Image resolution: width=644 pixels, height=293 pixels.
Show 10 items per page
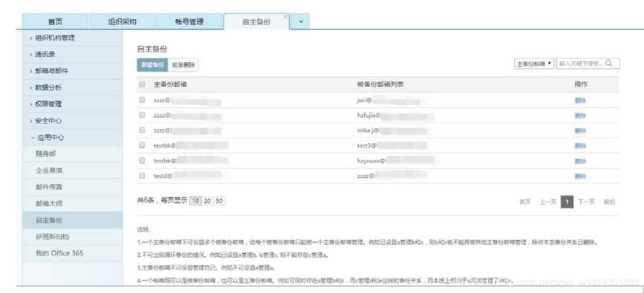196,201
